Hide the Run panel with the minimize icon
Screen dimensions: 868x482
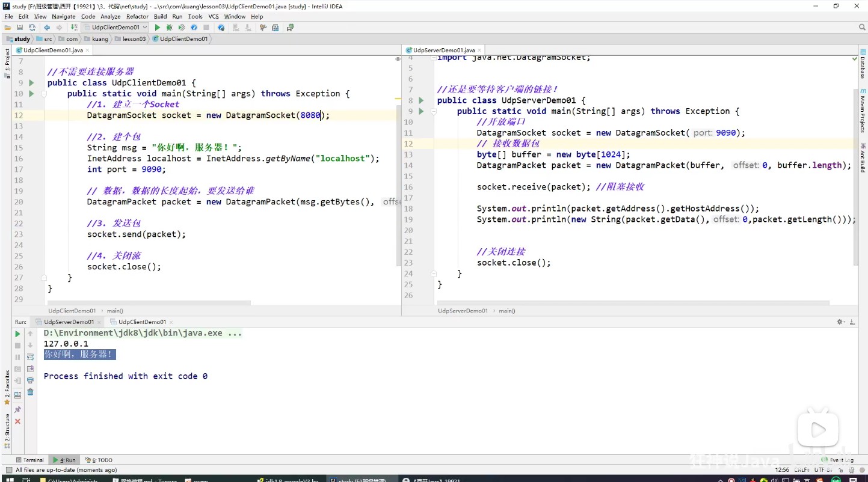(852, 322)
